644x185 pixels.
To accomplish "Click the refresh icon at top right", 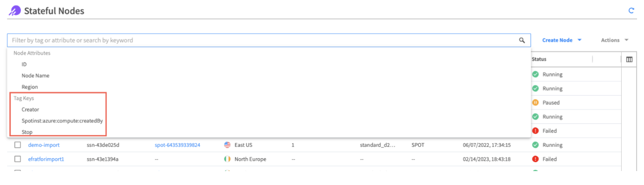I will pyautogui.click(x=632, y=10).
